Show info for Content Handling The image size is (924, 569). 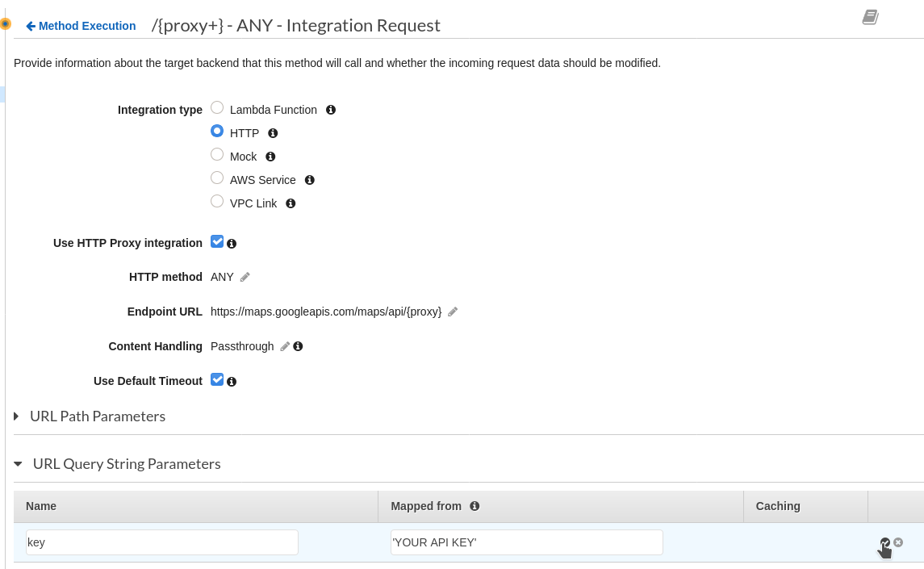298,346
